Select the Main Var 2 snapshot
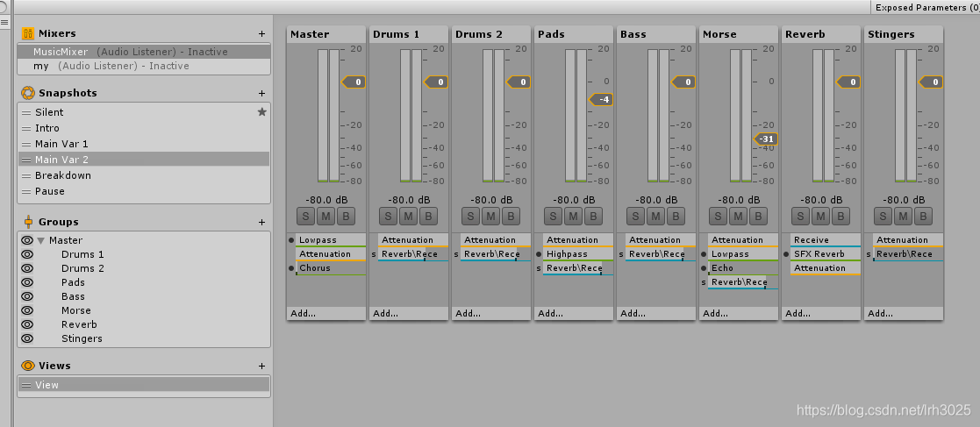This screenshot has width=980, height=427. (x=145, y=160)
